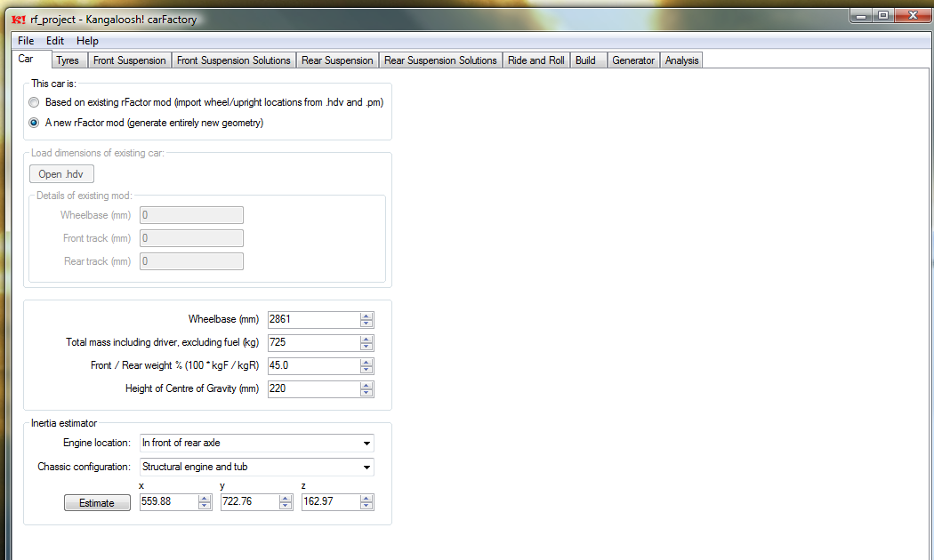Image resolution: width=934 pixels, height=560 pixels.
Task: Open the Generator tab
Action: point(633,60)
